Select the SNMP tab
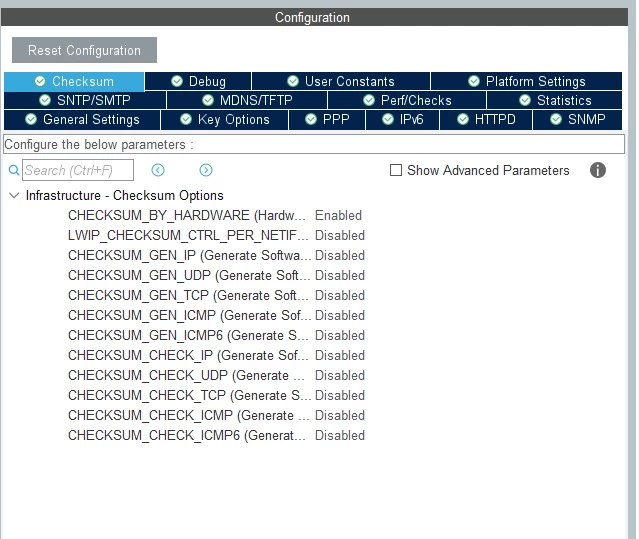The width and height of the screenshot is (639, 539). coord(577,119)
